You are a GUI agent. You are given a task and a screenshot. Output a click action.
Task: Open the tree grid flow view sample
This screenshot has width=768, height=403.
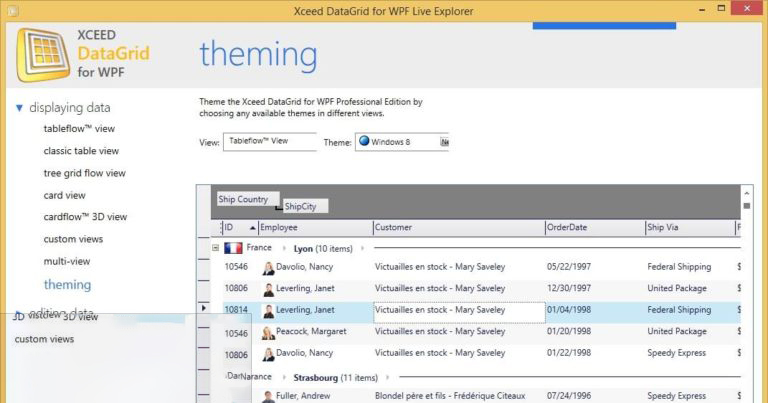[84, 173]
